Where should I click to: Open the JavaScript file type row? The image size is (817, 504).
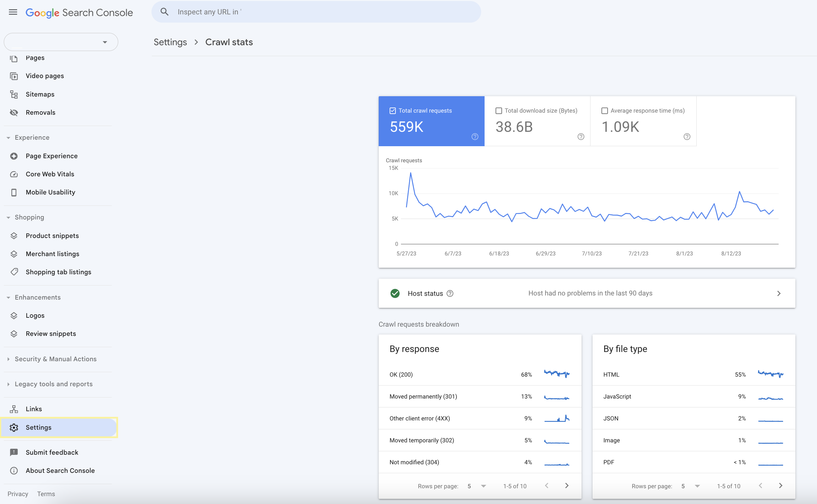coord(694,396)
